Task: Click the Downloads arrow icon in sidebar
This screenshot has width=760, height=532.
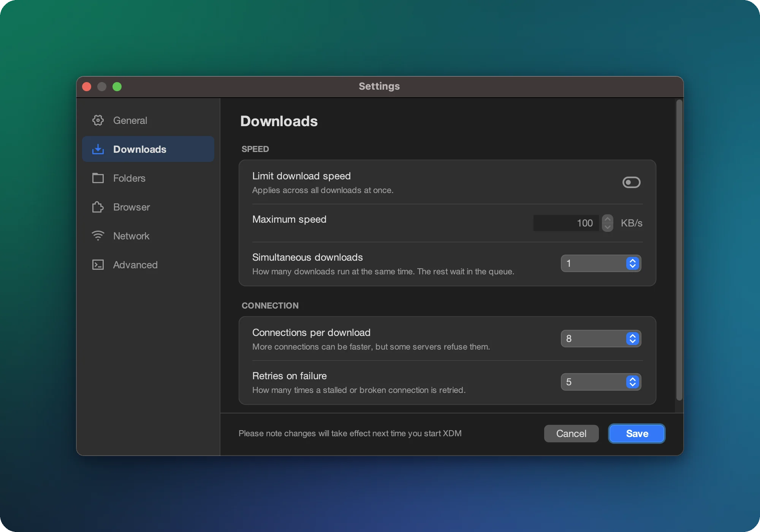Action: pos(98,149)
